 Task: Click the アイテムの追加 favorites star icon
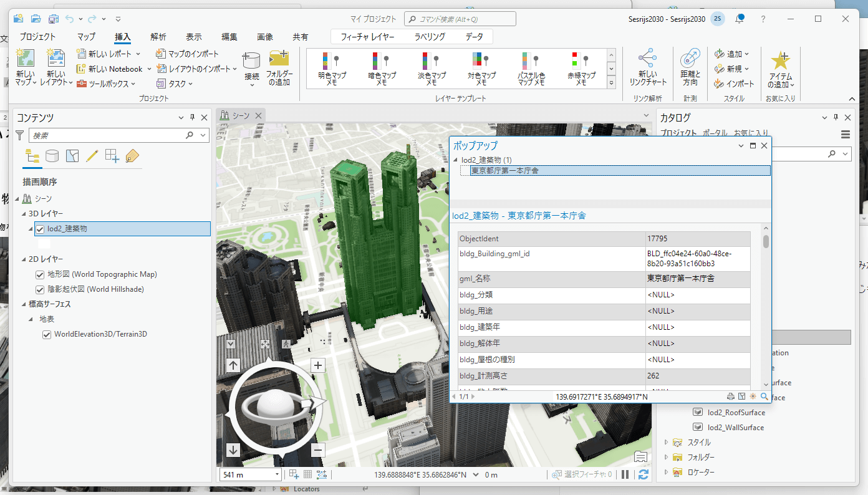click(x=780, y=60)
